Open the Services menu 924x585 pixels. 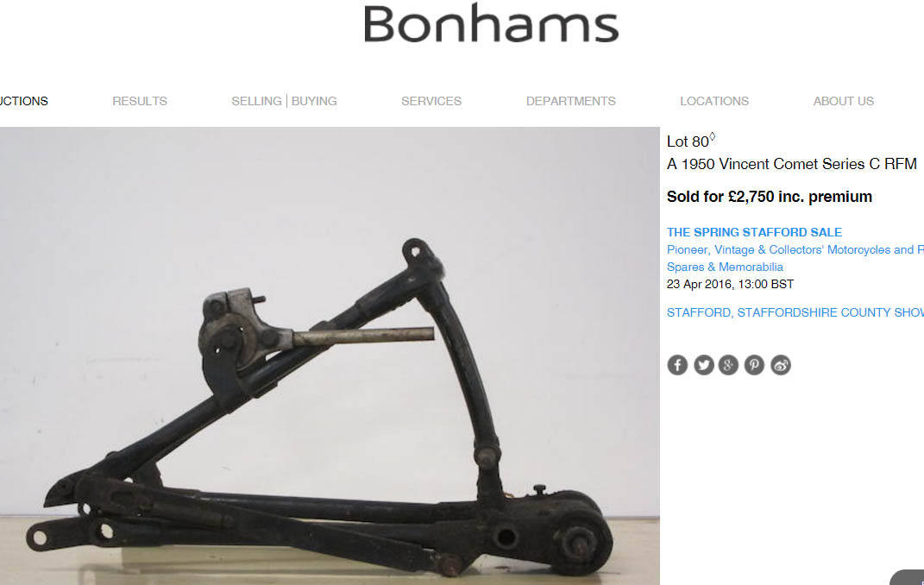pyautogui.click(x=431, y=101)
